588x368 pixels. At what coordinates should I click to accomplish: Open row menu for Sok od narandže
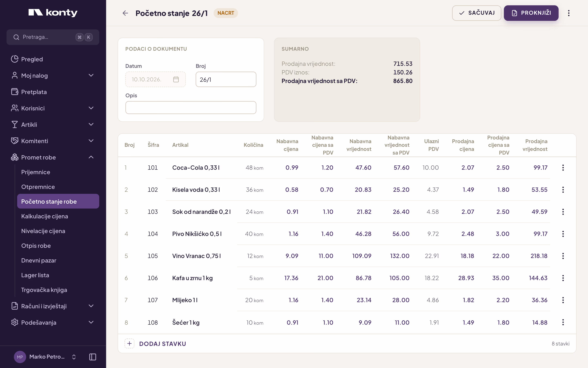coord(563,212)
